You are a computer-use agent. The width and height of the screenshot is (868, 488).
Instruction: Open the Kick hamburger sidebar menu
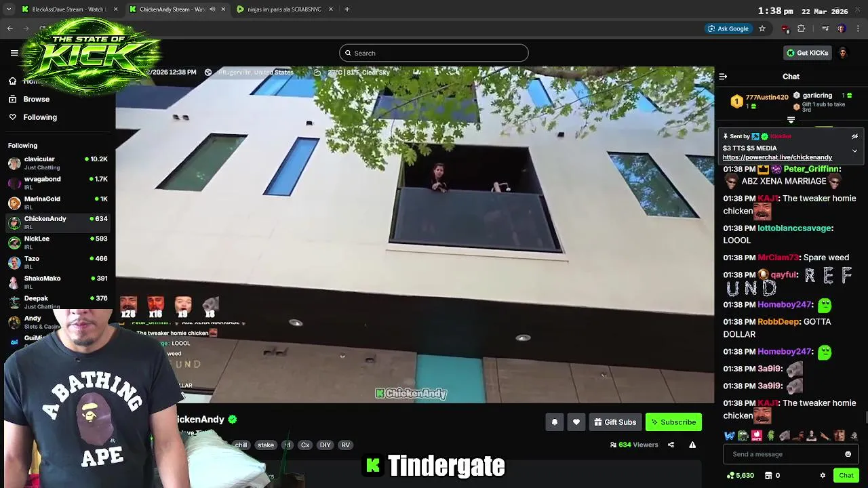click(x=14, y=53)
